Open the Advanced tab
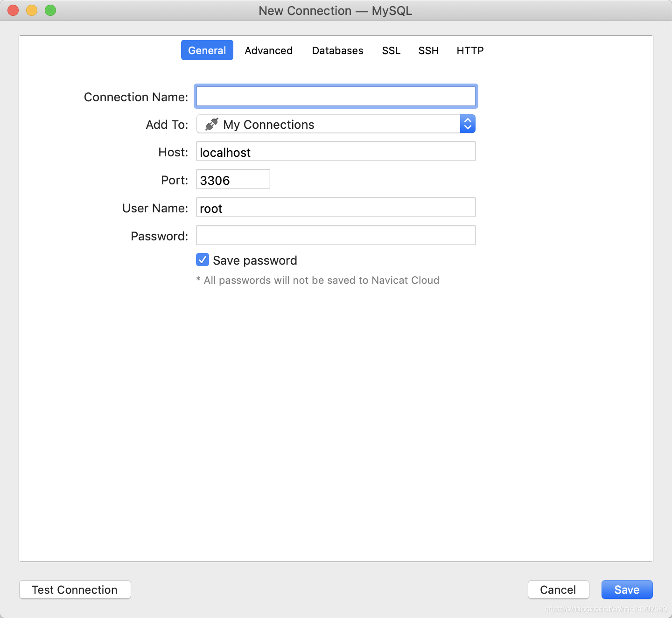This screenshot has height=618, width=672. click(269, 50)
